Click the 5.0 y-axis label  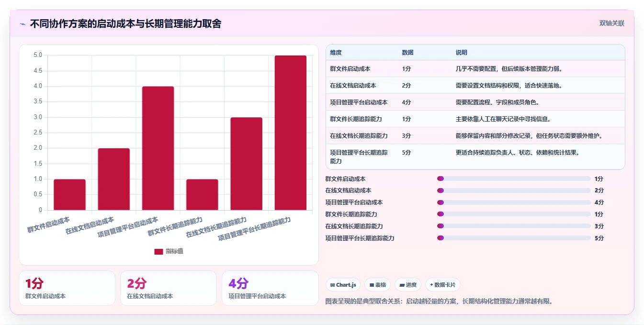[x=38, y=56]
